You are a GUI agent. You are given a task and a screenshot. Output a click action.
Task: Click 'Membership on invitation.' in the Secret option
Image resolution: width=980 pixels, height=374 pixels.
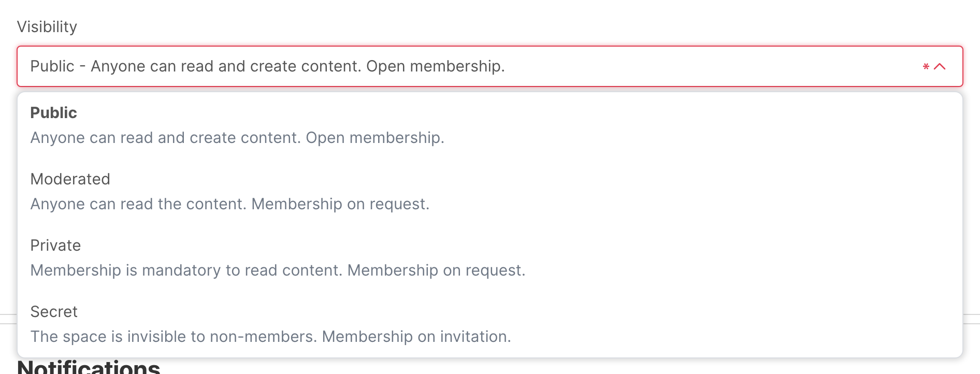[416, 337]
